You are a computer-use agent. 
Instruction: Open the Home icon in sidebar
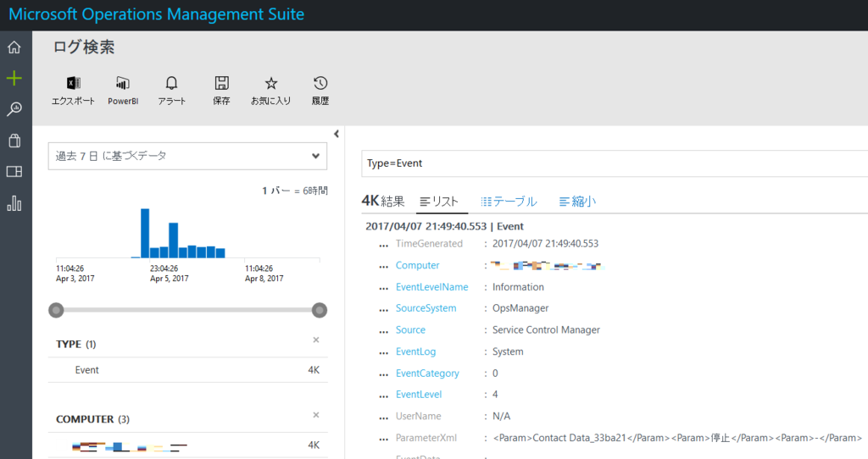click(14, 47)
